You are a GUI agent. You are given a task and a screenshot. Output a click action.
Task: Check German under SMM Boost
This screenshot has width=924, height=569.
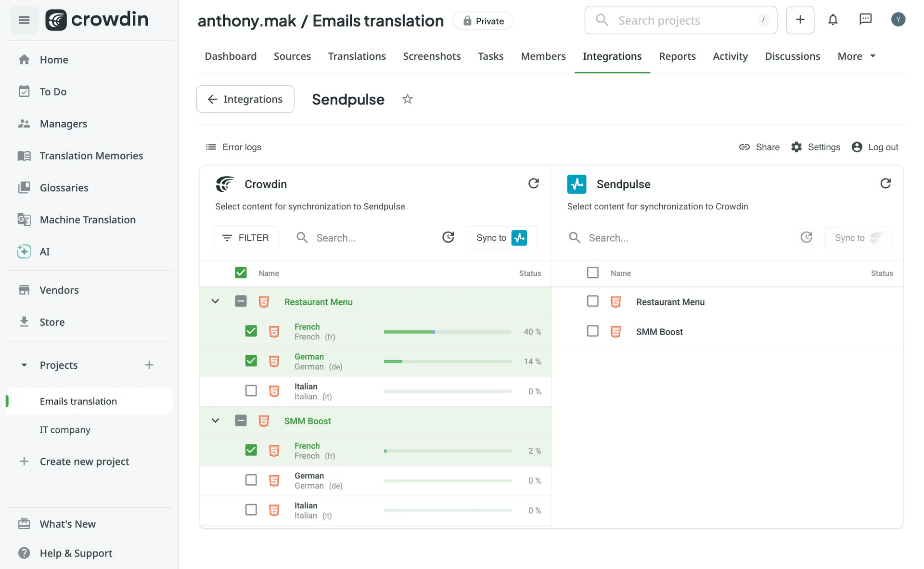251,480
